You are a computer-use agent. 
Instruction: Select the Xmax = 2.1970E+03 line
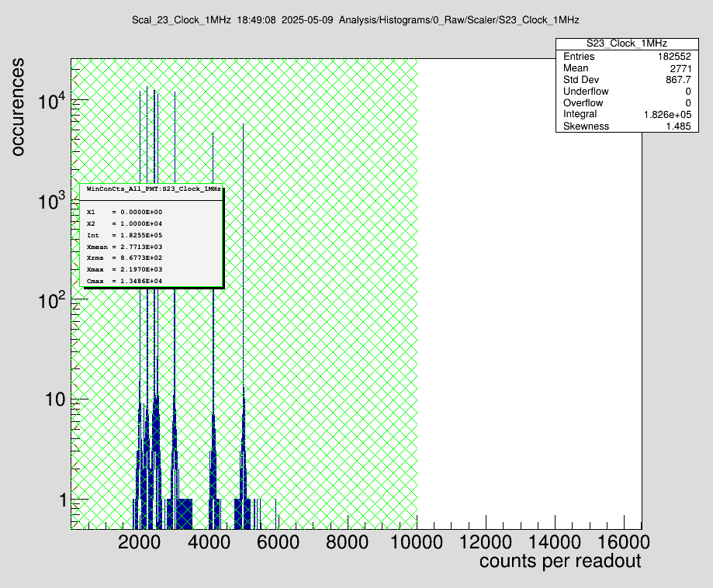(x=124, y=270)
